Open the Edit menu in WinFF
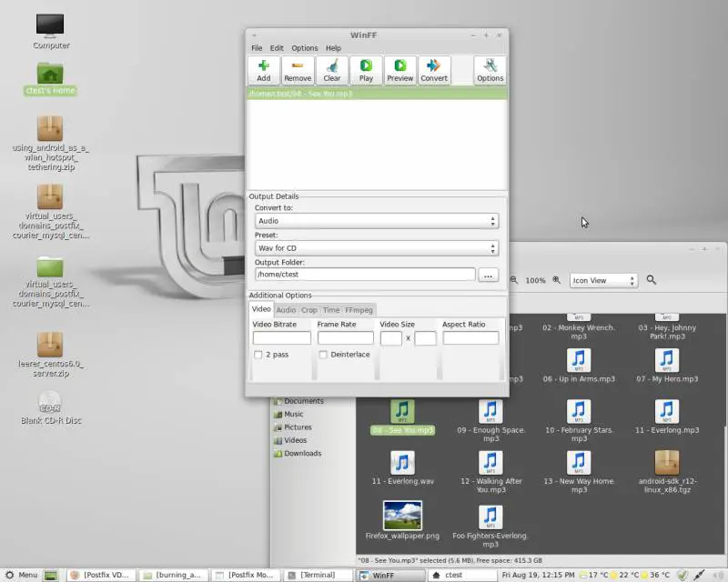Viewport: 728px width, 582px height. coord(277,48)
